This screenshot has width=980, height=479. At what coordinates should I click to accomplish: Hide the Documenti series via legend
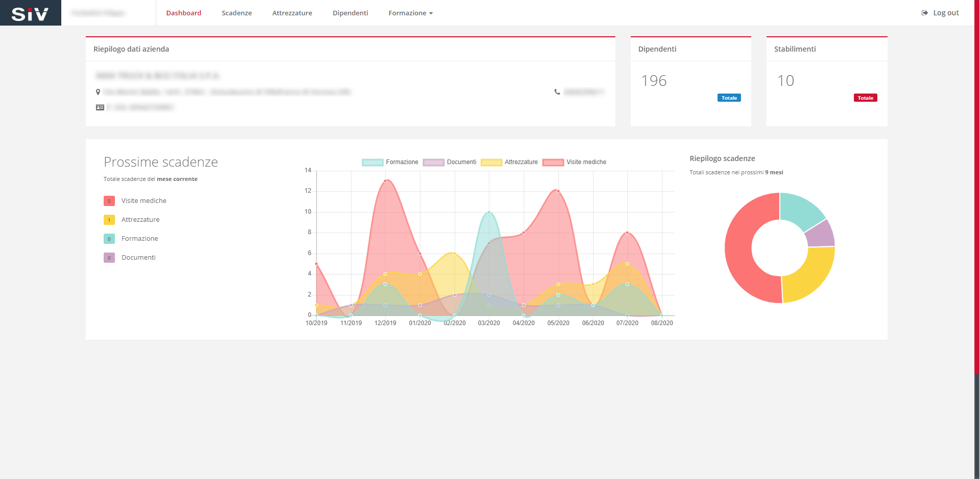point(450,162)
